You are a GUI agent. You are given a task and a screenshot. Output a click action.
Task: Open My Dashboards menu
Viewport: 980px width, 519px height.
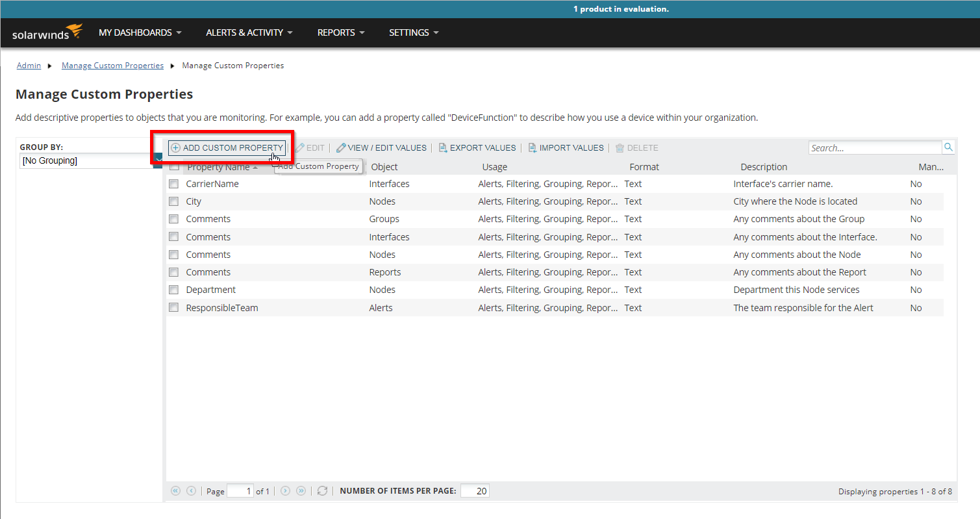tap(140, 32)
